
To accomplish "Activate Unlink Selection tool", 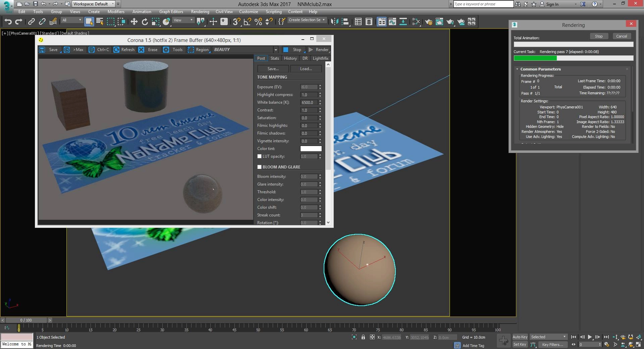I will pyautogui.click(x=42, y=22).
